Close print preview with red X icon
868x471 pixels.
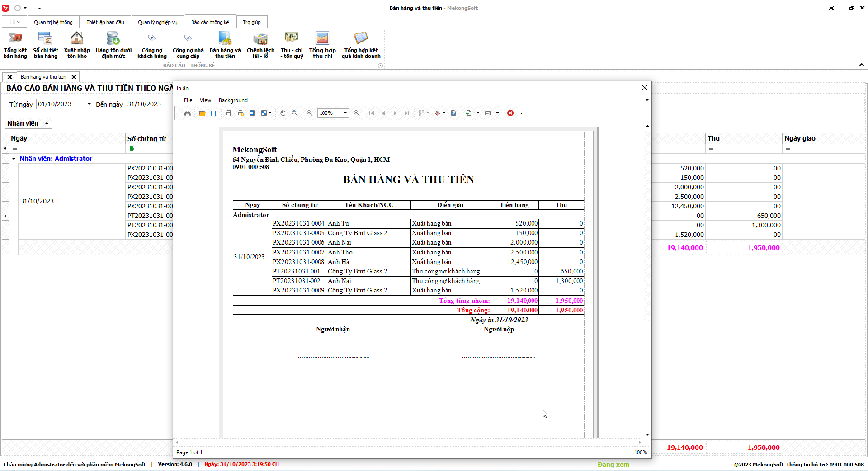(x=510, y=113)
